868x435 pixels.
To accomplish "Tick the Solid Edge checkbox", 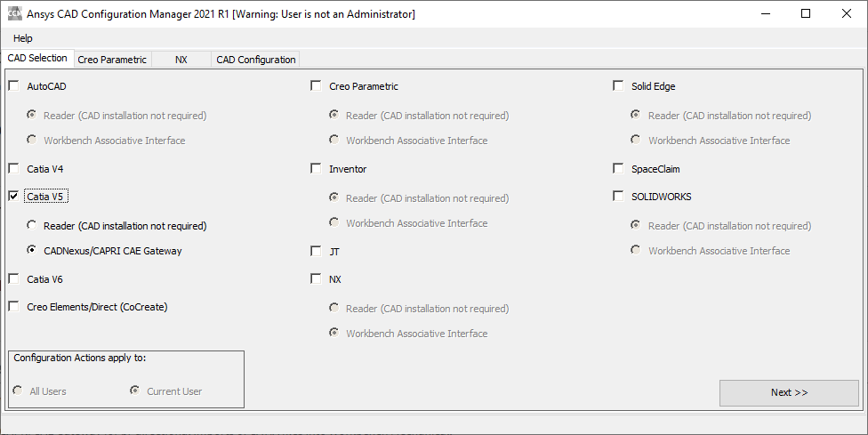I will pos(618,86).
